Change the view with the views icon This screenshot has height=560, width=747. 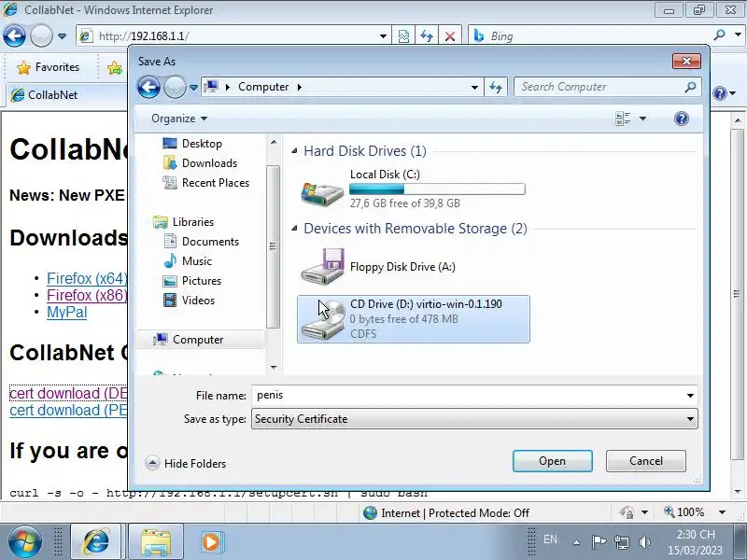[623, 119]
